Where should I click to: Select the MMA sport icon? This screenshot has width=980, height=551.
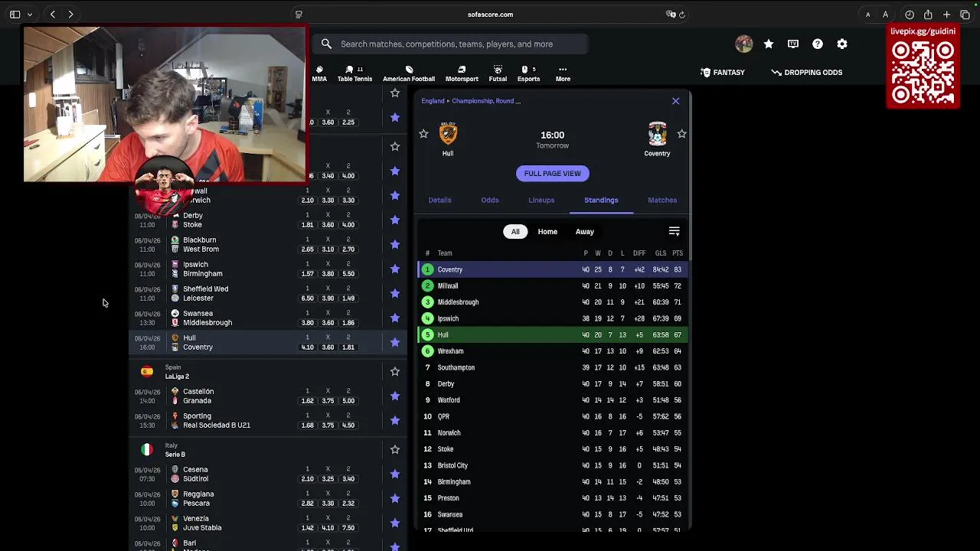319,73
